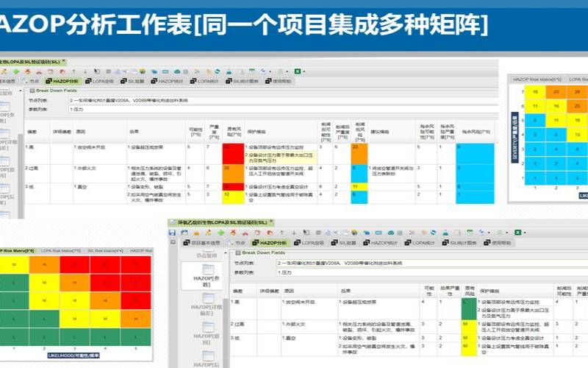Click the 节点列表 field in the lower window
The height and width of the screenshot is (368, 588).
click(x=432, y=263)
